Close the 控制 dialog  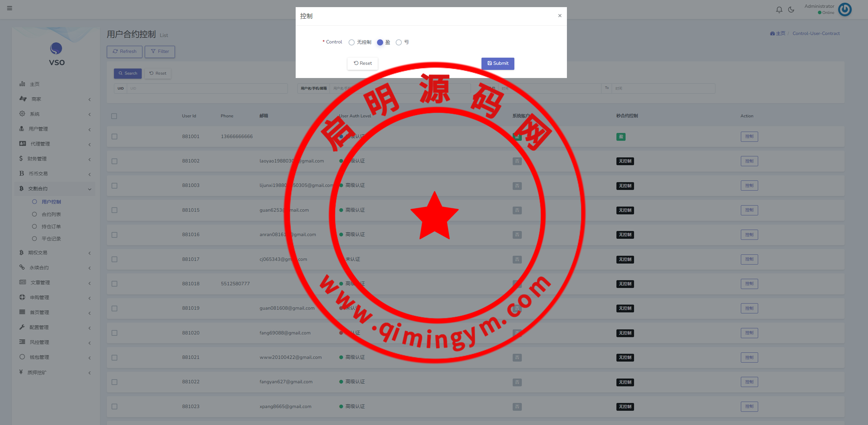point(560,16)
